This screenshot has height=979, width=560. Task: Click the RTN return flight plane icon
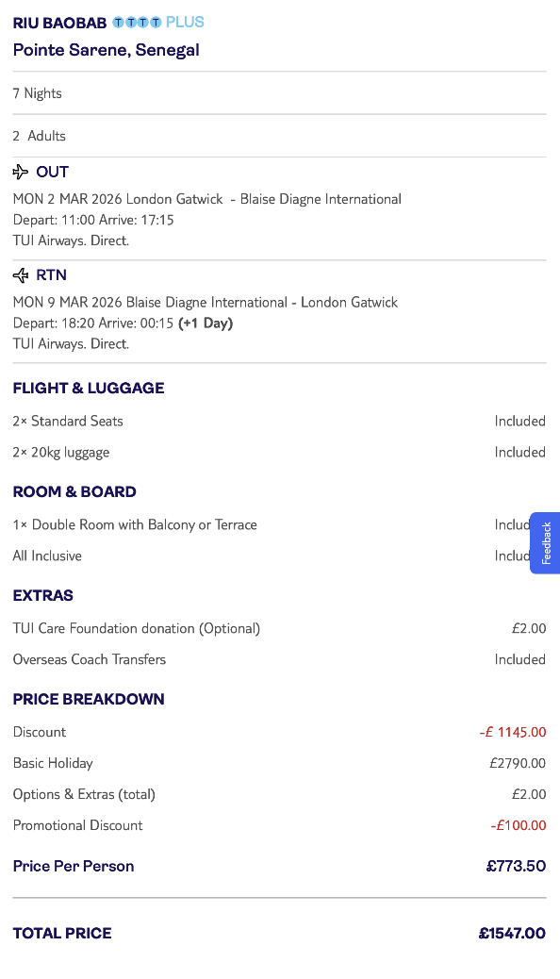point(19,274)
